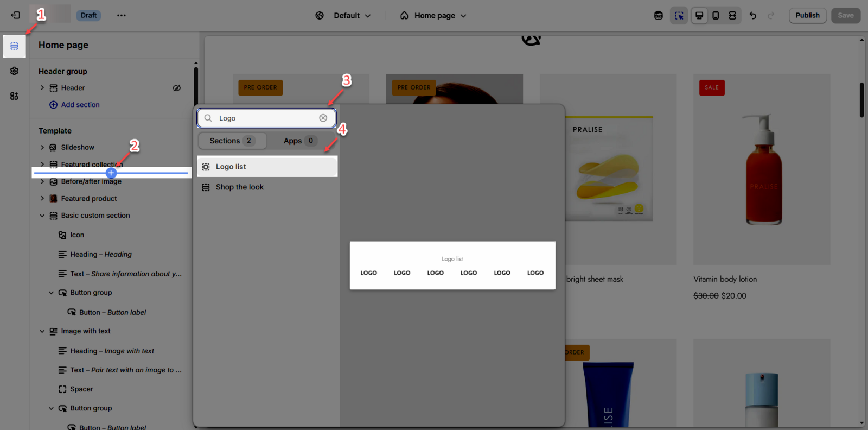Clear the Logo search field

click(x=323, y=118)
